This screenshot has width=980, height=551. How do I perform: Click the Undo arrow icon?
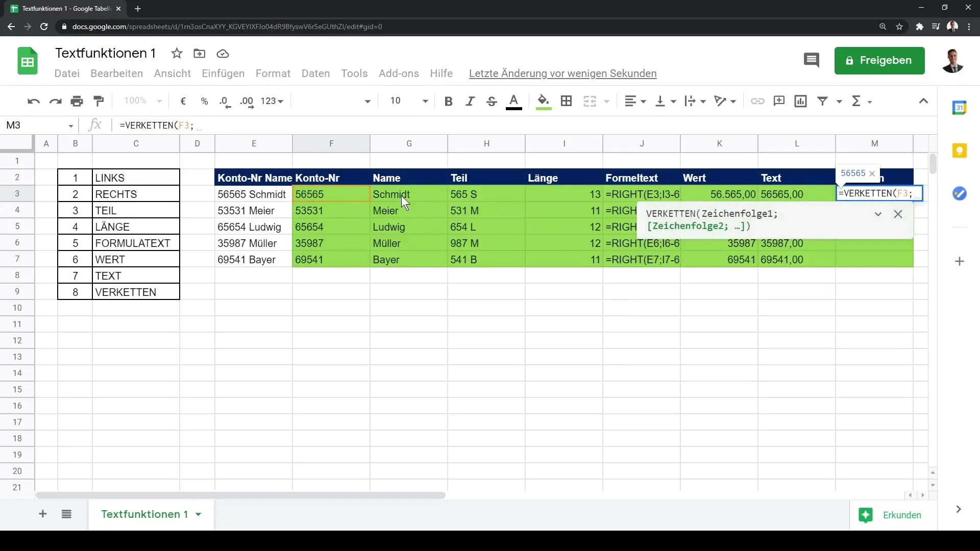click(x=34, y=101)
